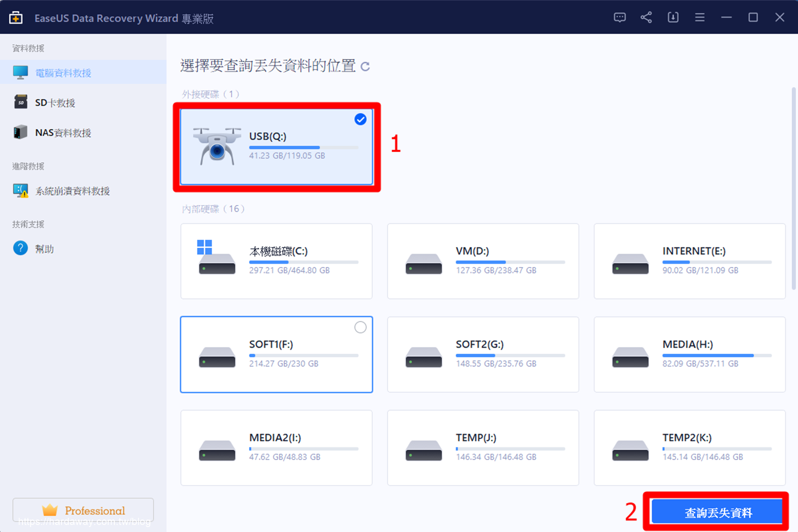
Task: Click 146.34 GB/146.48 GB text
Action: click(496, 457)
